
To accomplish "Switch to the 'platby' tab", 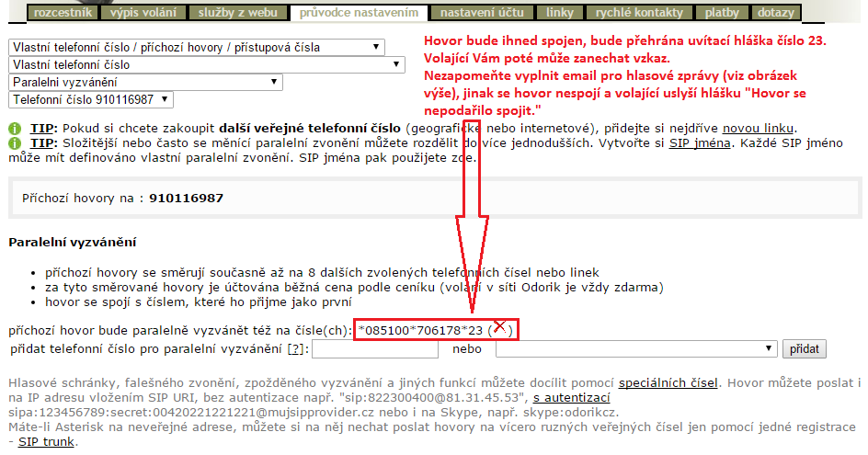I will [720, 13].
